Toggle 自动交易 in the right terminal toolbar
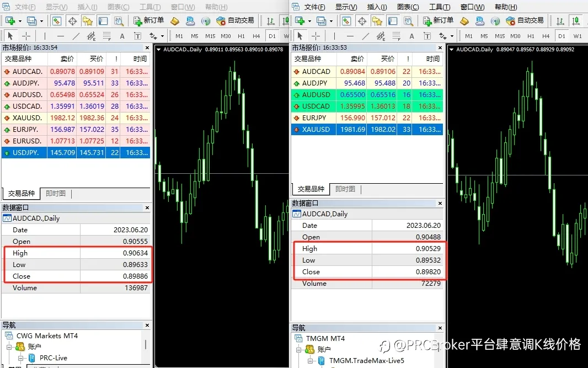588x368 pixels. coord(525,20)
